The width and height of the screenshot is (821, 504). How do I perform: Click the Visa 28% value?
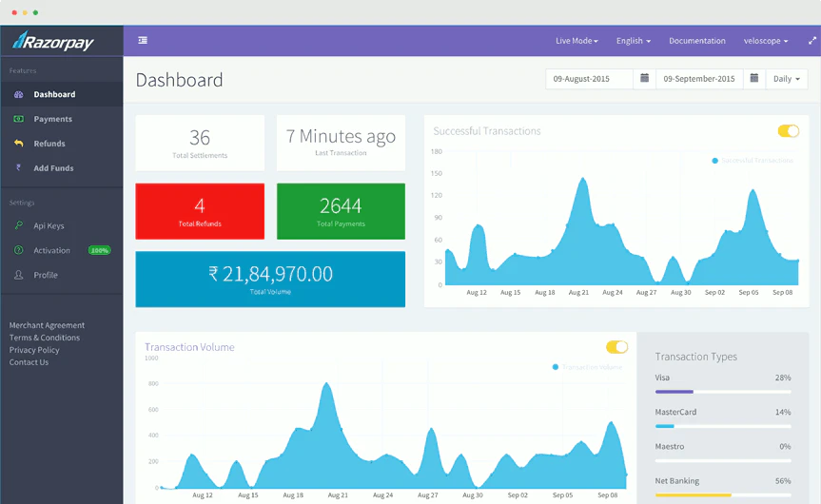(x=783, y=378)
